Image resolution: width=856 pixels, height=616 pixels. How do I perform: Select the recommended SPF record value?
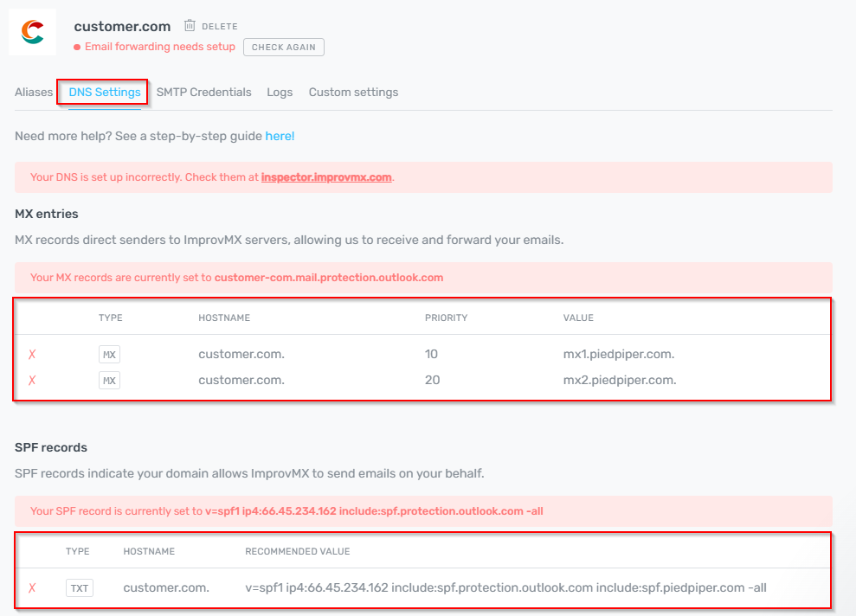tap(505, 588)
